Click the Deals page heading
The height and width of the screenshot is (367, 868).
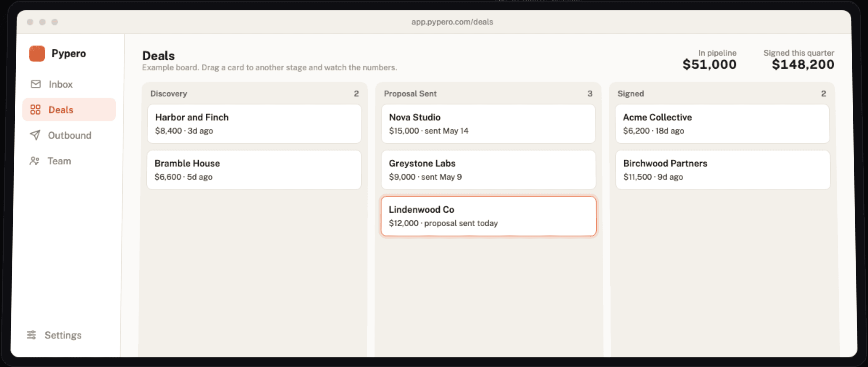coord(158,56)
